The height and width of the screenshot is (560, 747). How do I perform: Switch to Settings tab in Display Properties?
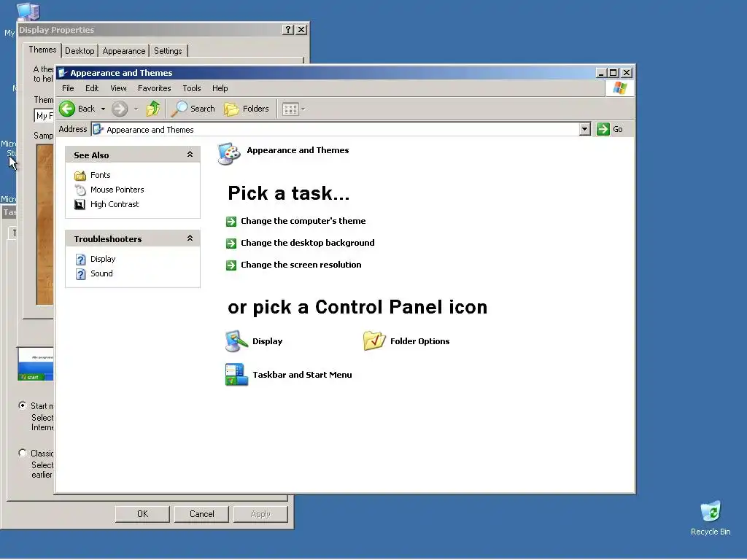169,51
